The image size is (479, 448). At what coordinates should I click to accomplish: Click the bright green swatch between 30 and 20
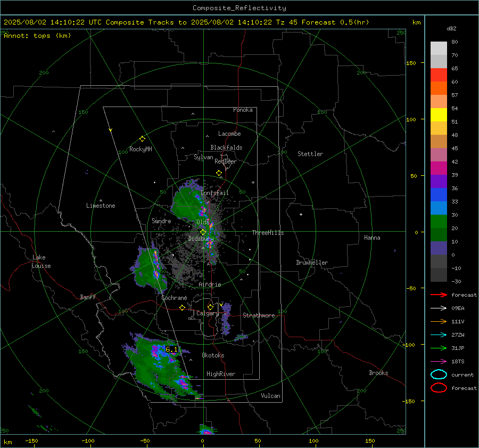(439, 222)
